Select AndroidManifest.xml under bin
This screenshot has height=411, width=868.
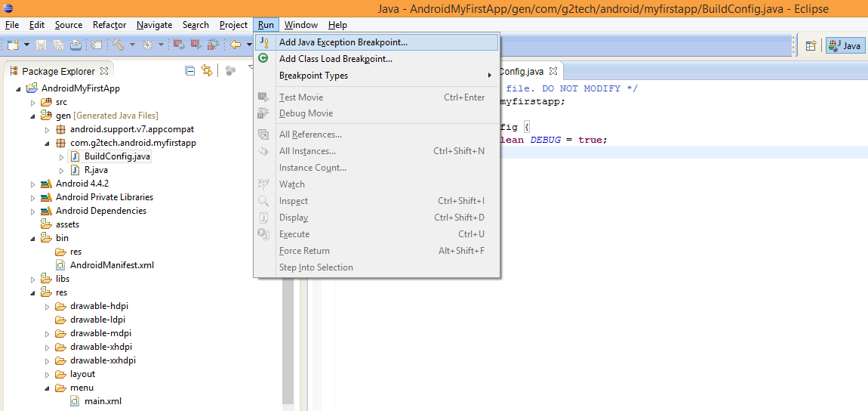click(x=112, y=264)
